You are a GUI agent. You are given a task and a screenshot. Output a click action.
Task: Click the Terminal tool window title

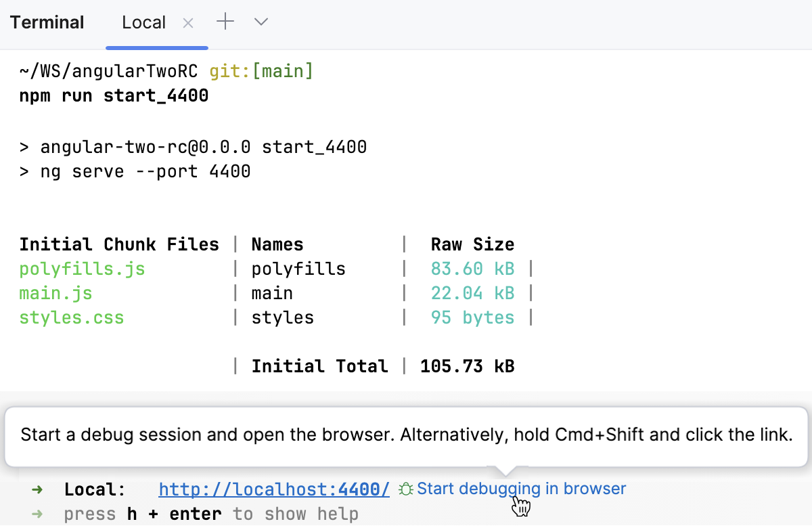pos(47,22)
